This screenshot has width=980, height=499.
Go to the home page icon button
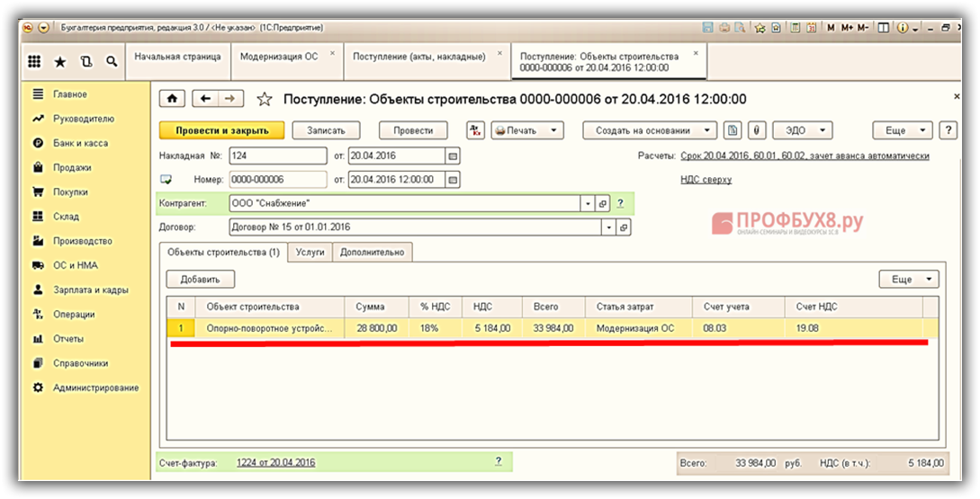(x=172, y=99)
